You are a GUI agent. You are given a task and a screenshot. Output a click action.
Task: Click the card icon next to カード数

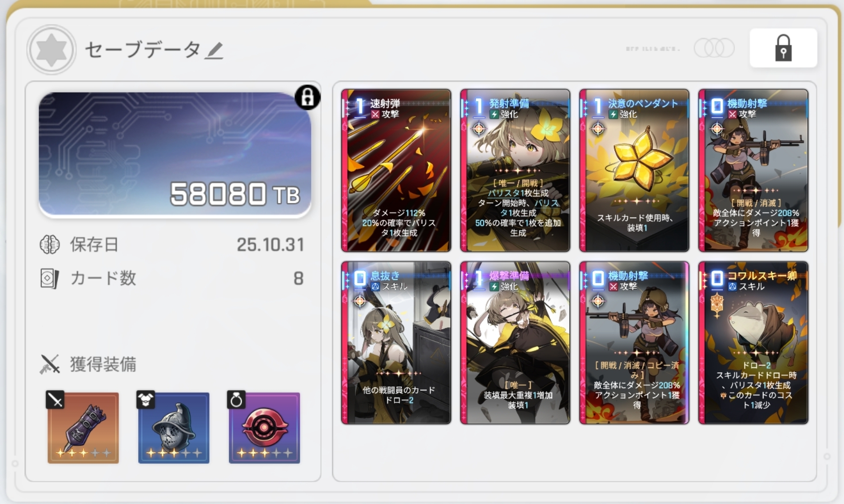point(49,278)
